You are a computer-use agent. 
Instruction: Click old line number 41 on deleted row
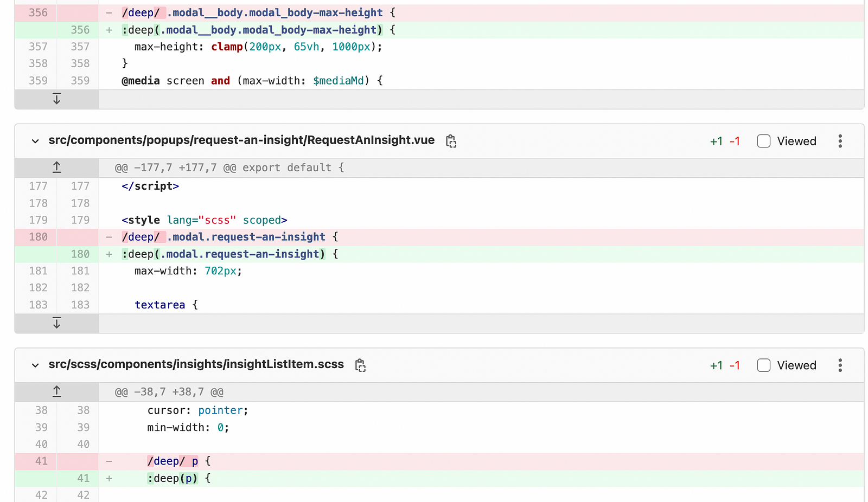point(41,461)
